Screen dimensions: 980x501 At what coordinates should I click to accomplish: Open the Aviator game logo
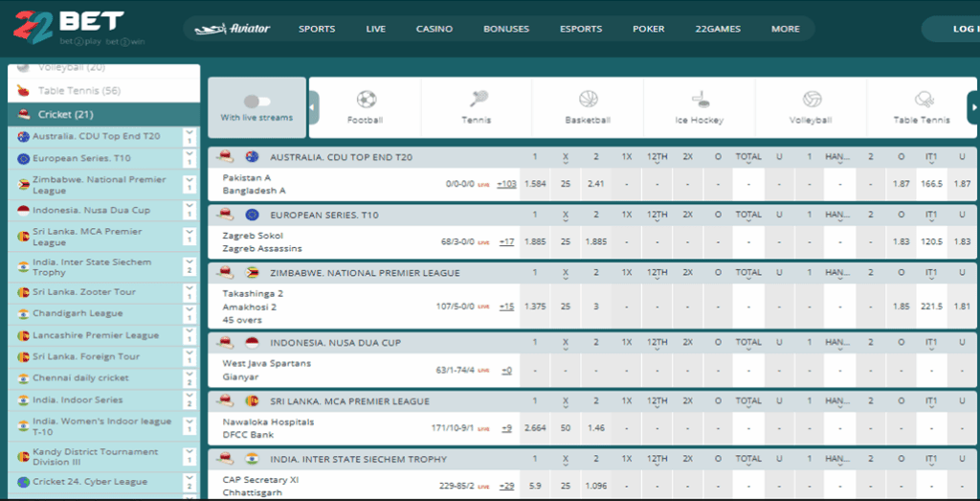(x=233, y=29)
